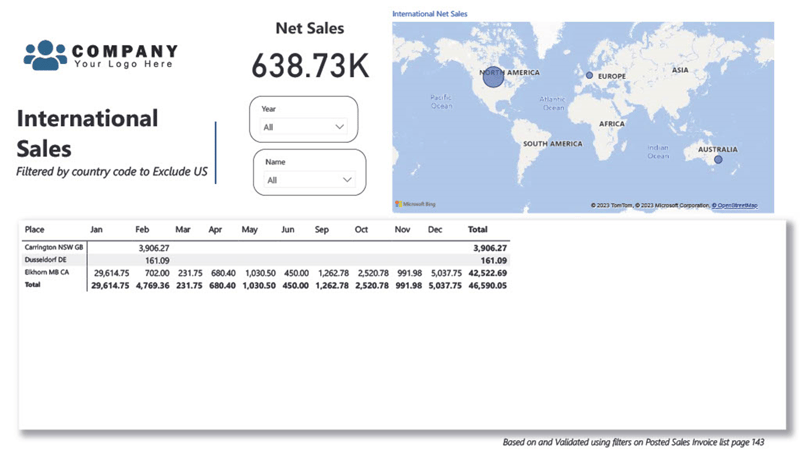Select the Europe sales bubble on map
800x456 pixels.
[x=589, y=76]
